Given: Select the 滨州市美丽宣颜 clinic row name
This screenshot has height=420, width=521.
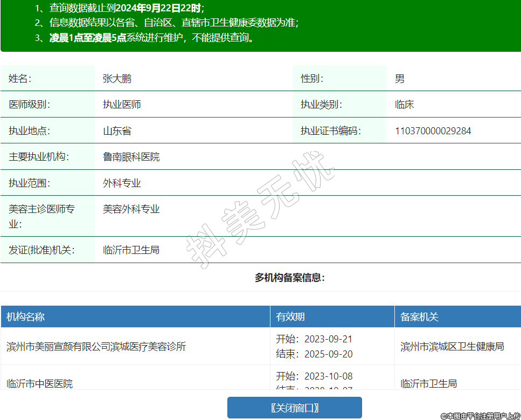Looking at the screenshot, I should tap(96, 346).
